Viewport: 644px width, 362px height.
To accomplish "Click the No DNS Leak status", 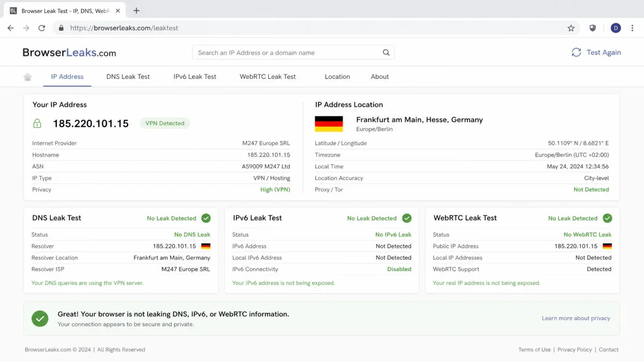I will pyautogui.click(x=192, y=234).
